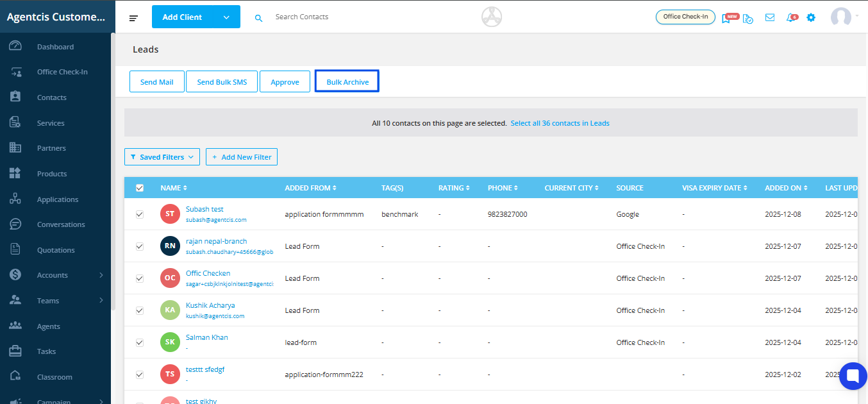The image size is (868, 404).
Task: Click the Send Mail button
Action: point(157,82)
